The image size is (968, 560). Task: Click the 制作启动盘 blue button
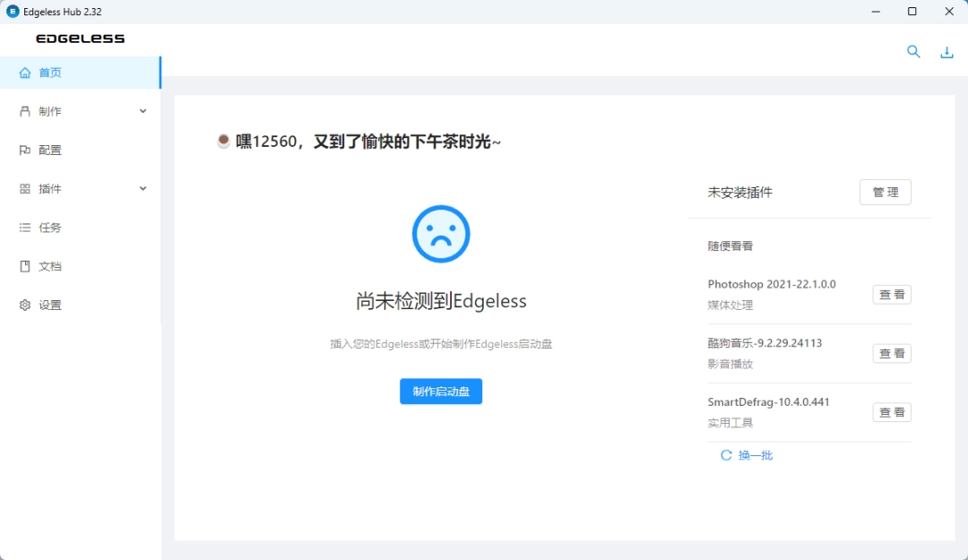click(x=440, y=391)
